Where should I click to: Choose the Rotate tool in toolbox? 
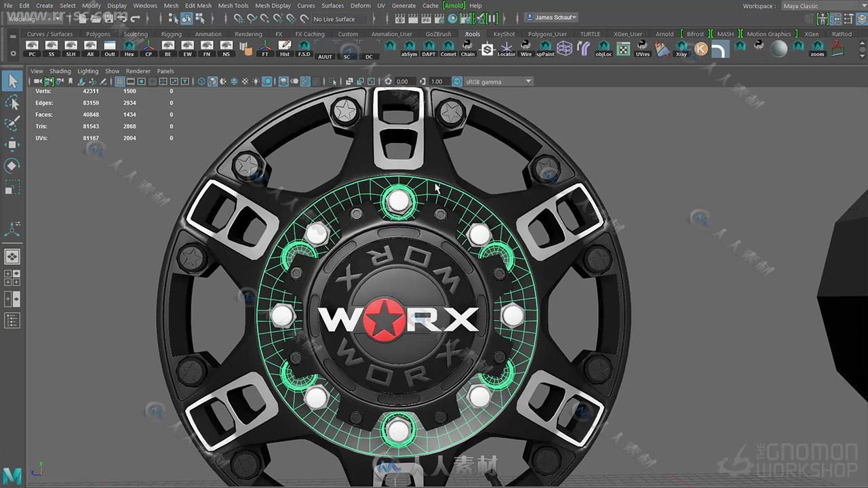(x=12, y=165)
